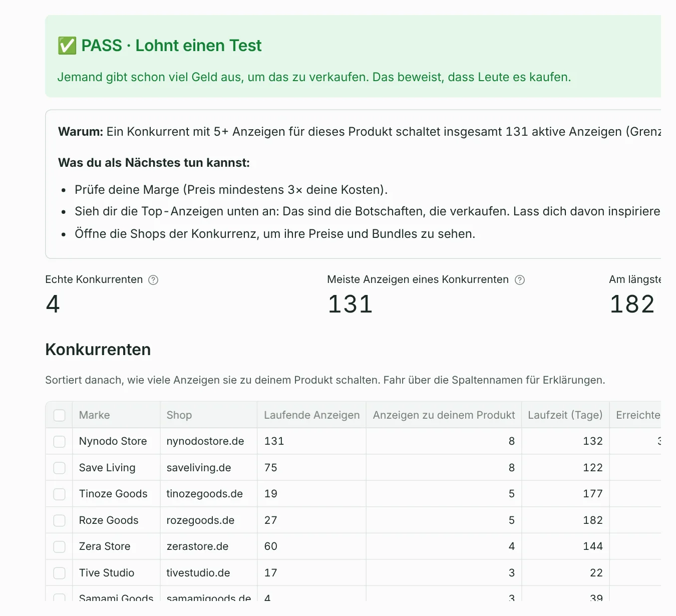Select the Save Living brand name
The image size is (676, 616).
107,468
